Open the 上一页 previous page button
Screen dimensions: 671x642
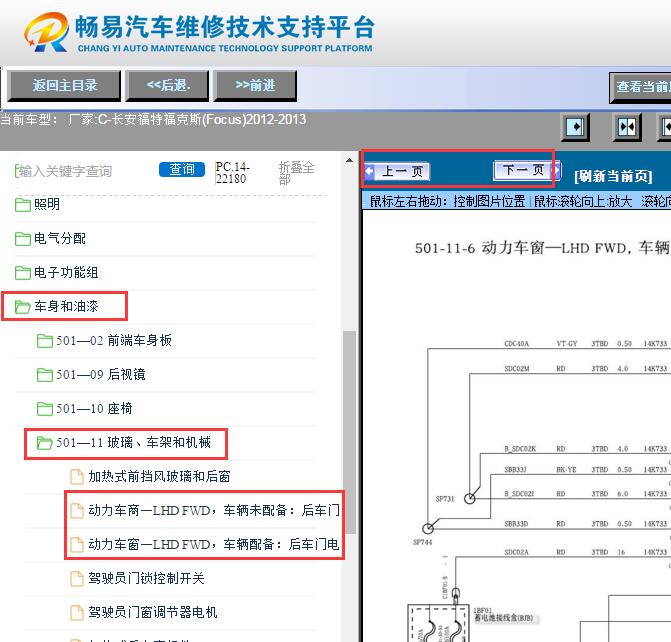coord(397,172)
